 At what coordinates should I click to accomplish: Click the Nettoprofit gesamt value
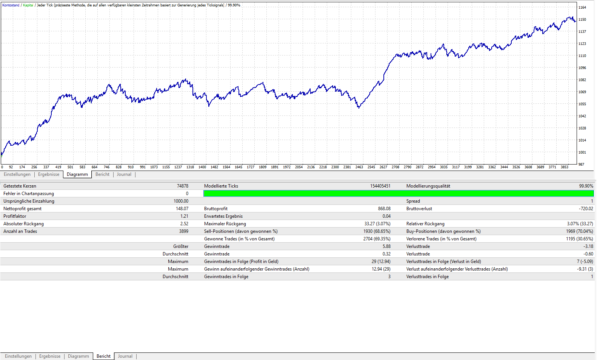(183, 209)
